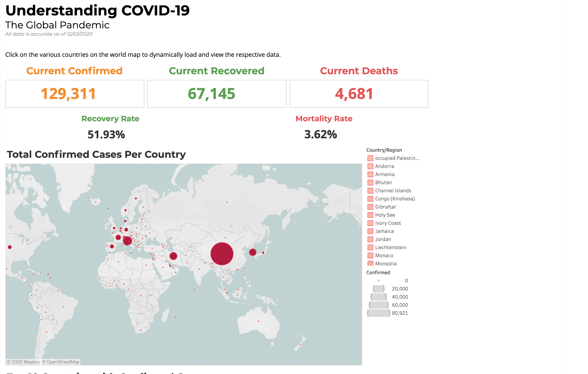The image size is (588, 374).
Task: Select Channel Islands in the legend
Action: pyautogui.click(x=370, y=190)
